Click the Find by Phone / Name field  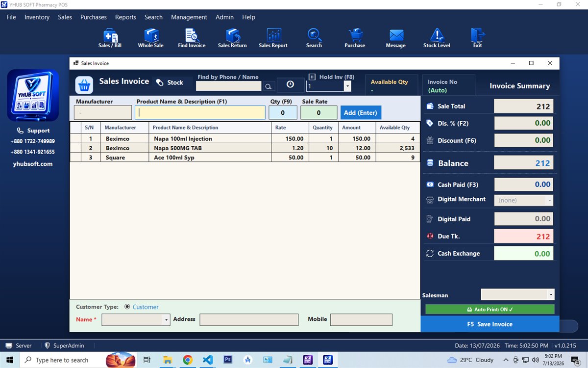(228, 86)
